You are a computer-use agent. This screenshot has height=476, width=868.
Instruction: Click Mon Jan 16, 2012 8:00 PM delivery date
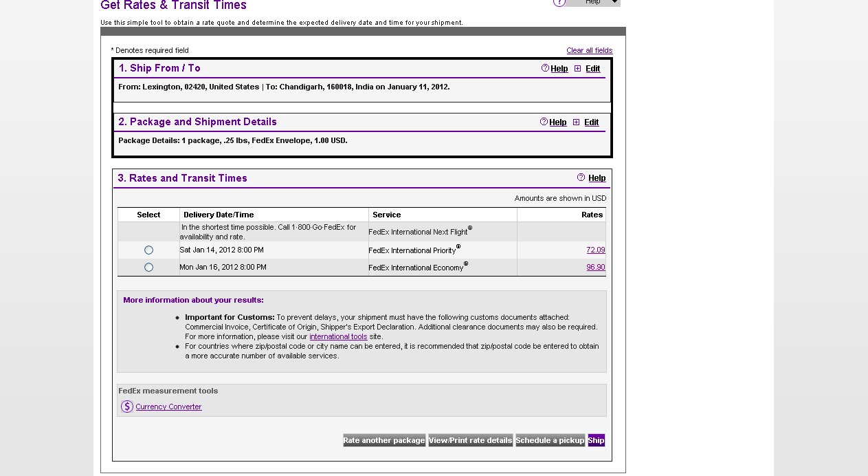click(223, 267)
